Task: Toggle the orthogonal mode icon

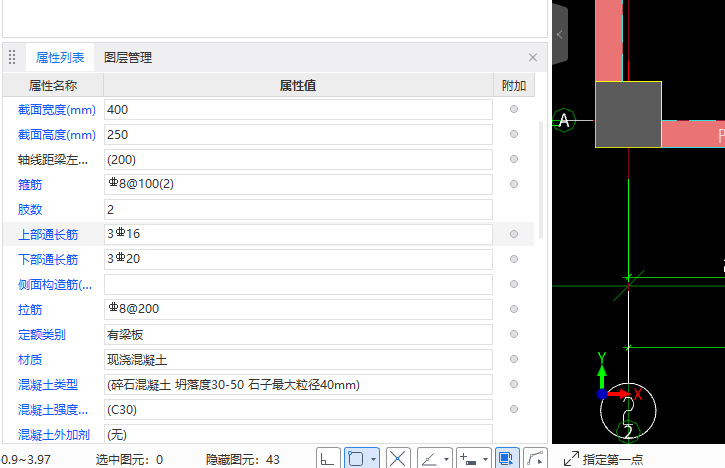Action: (x=328, y=459)
